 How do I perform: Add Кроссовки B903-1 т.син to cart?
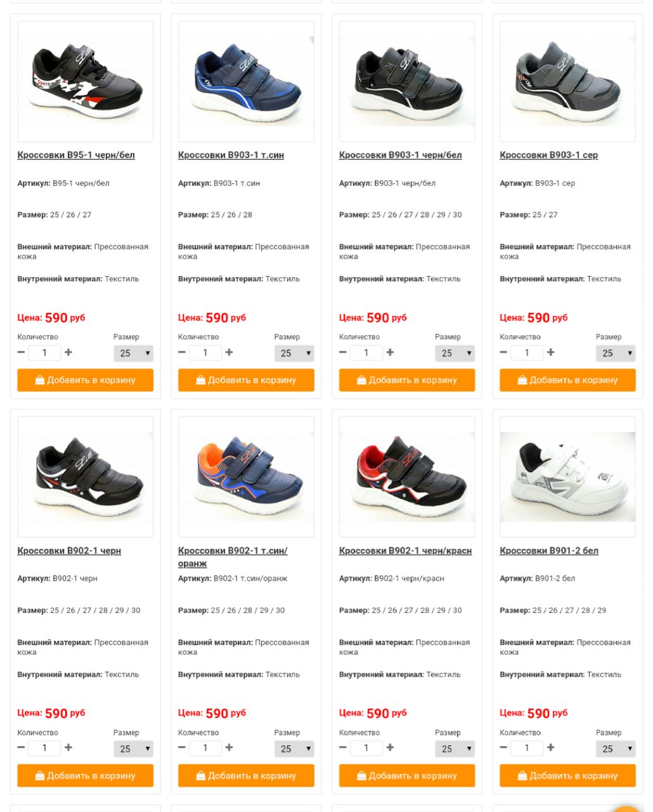point(246,380)
